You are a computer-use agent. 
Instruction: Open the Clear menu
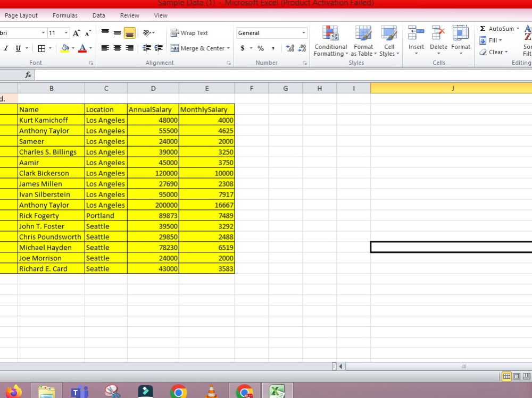[x=494, y=52]
